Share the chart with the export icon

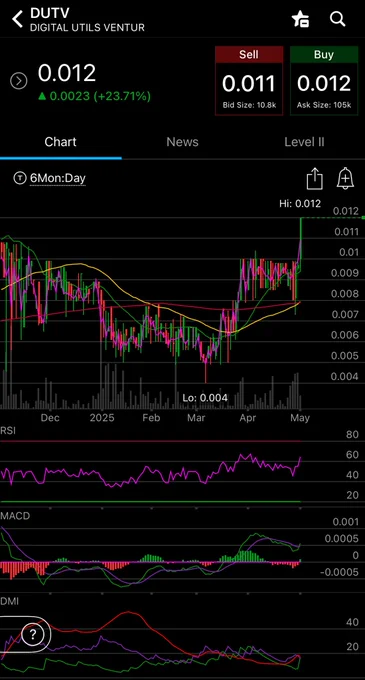[x=315, y=178]
